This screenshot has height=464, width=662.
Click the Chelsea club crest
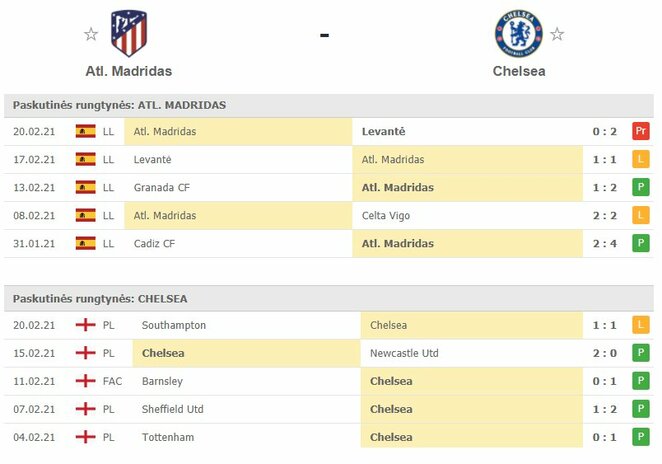pyautogui.click(x=517, y=34)
